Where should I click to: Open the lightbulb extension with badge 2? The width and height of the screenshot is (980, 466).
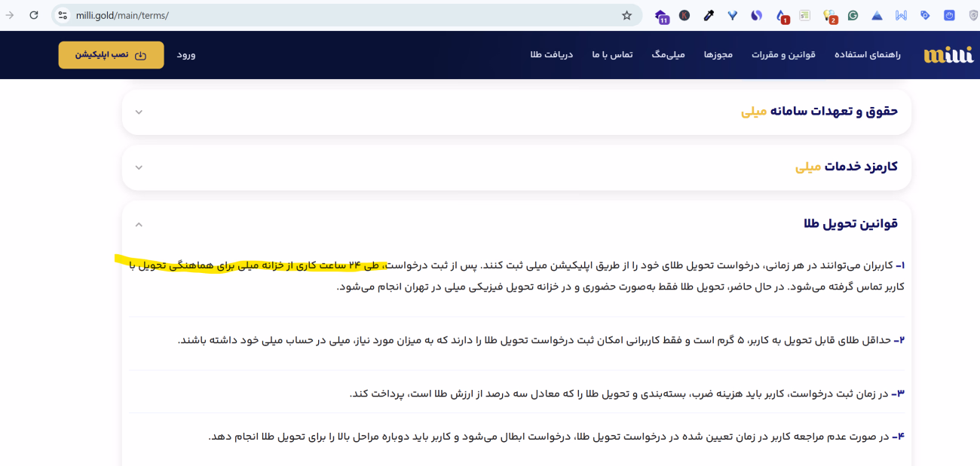click(x=829, y=15)
